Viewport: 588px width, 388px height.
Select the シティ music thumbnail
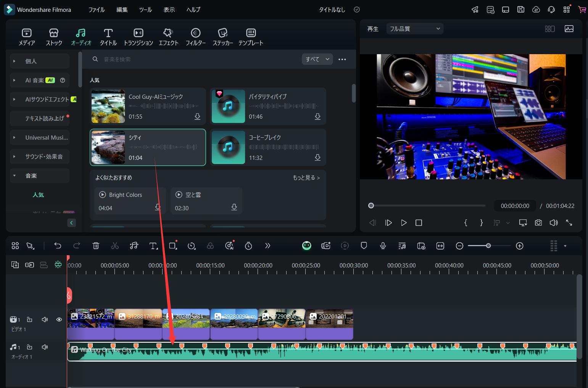tap(108, 147)
